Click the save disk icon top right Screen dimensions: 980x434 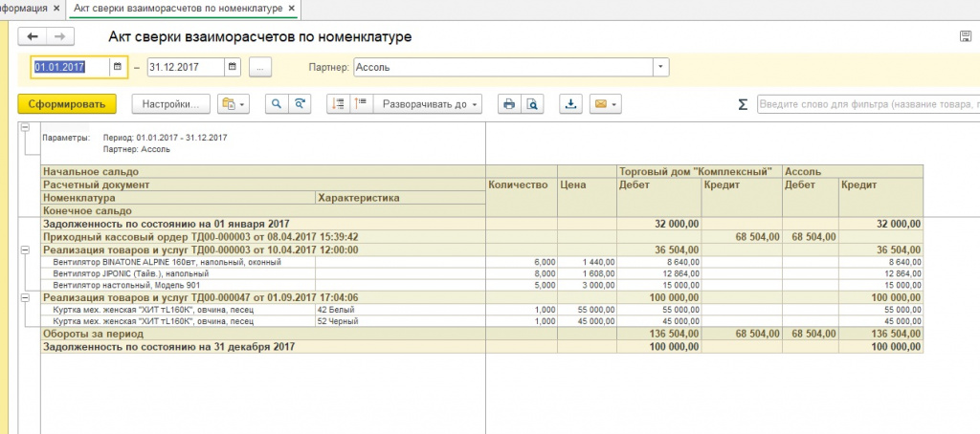point(965,37)
